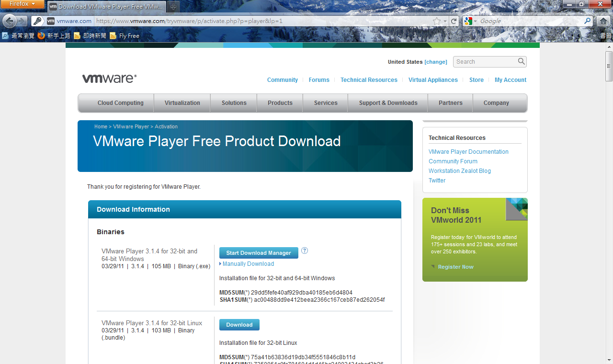This screenshot has height=364, width=613.
Task: Click the 最常瀏覽 bookmark icon
Action: coord(5,35)
